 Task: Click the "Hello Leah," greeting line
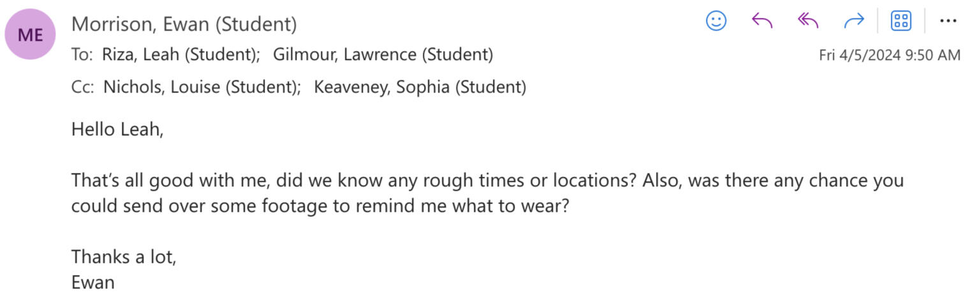pos(117,130)
